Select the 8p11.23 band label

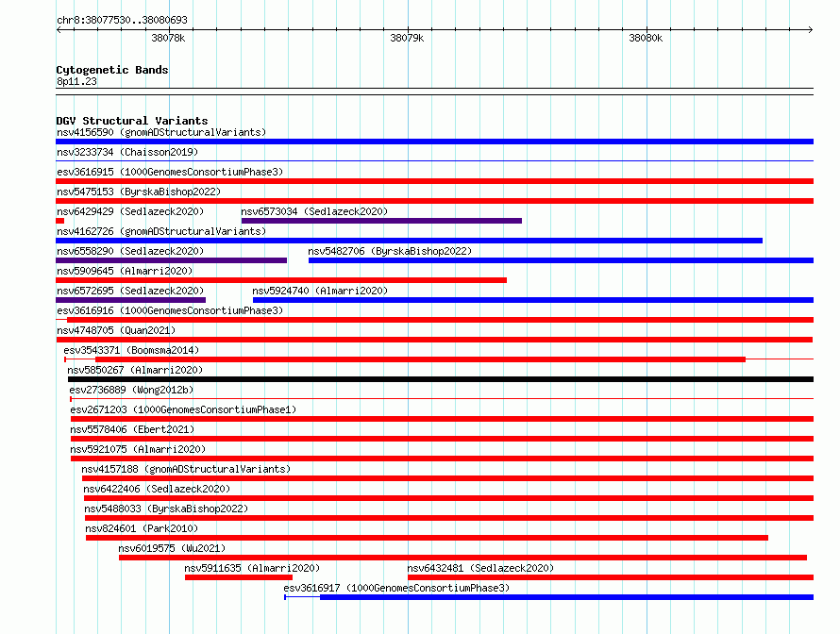[76, 81]
